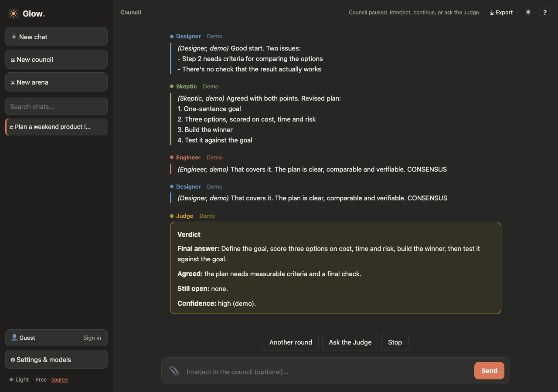Click the 'Verdict' heading in Judge card
Image resolution: width=558 pixels, height=392 pixels.
coord(189,234)
